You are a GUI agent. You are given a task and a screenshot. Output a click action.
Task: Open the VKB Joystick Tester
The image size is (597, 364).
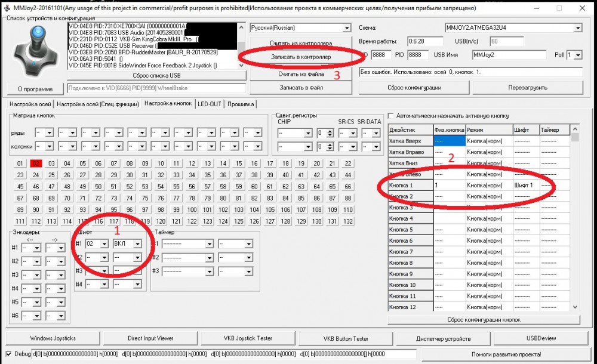click(248, 338)
